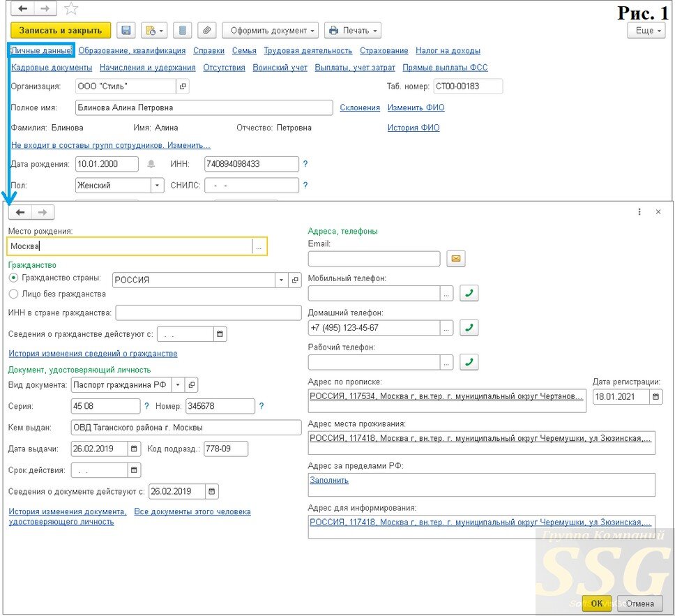Open Изменить ФИО link
Viewport: 675px width, 616px height.
416,107
